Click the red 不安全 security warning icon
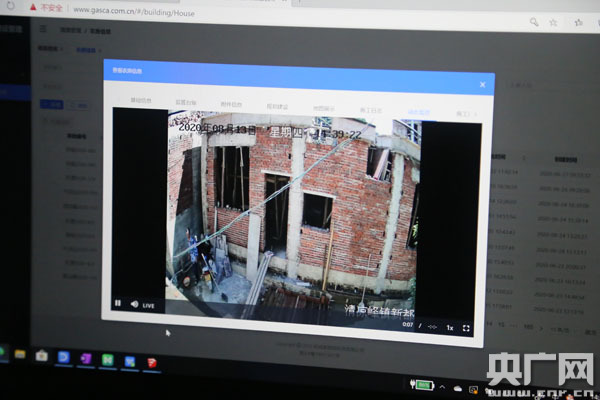Image resolution: width=600 pixels, height=400 pixels. click(x=33, y=7)
